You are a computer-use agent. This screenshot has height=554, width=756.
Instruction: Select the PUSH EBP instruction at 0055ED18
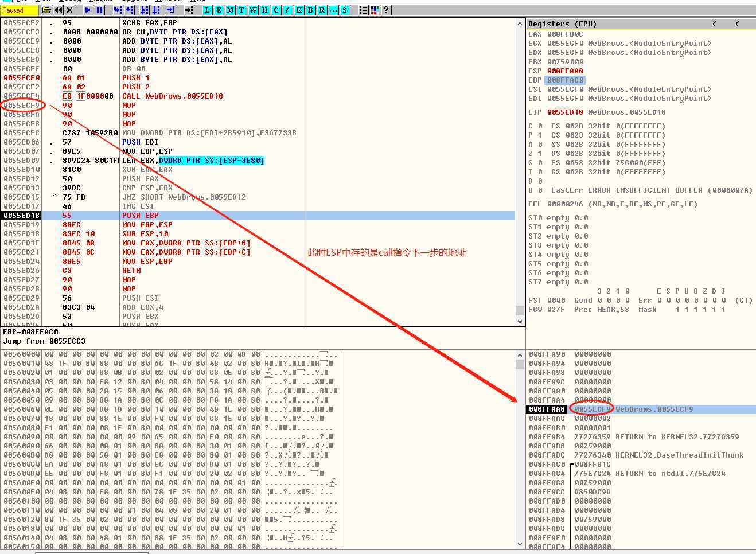tap(258, 216)
